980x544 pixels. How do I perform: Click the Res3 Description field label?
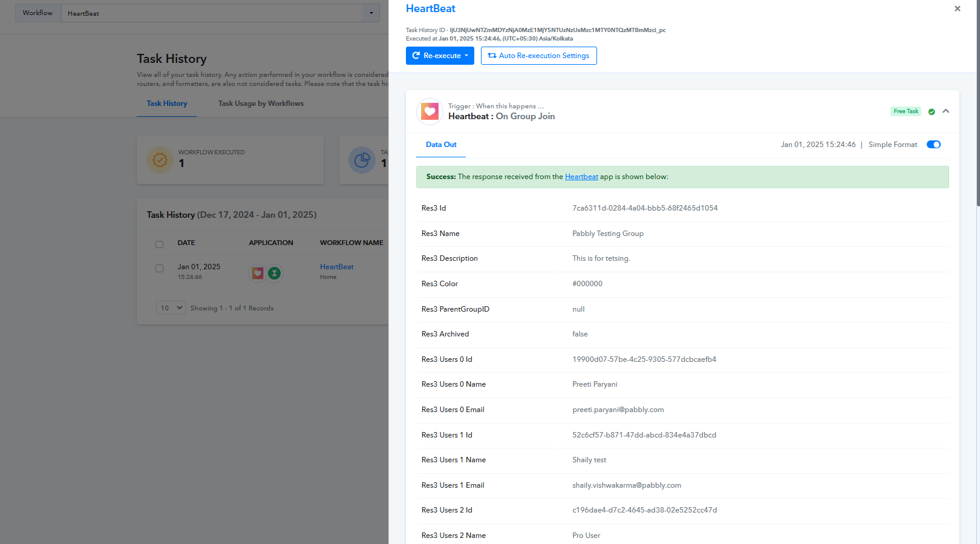point(449,258)
